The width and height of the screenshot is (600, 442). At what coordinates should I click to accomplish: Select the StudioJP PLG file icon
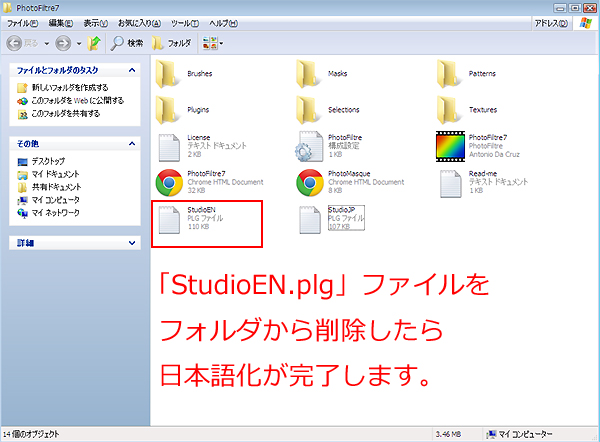[x=310, y=220]
